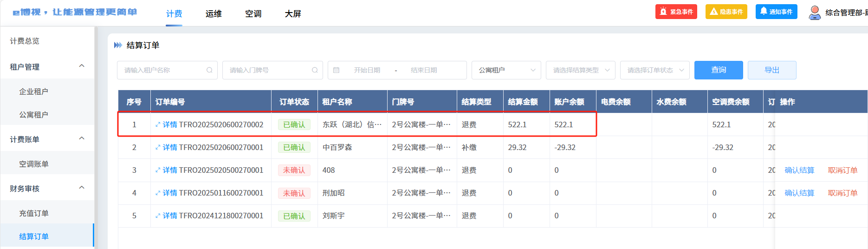Open 详情 for order TFRO2025020600270002
The width and height of the screenshot is (868, 249).
coord(166,124)
